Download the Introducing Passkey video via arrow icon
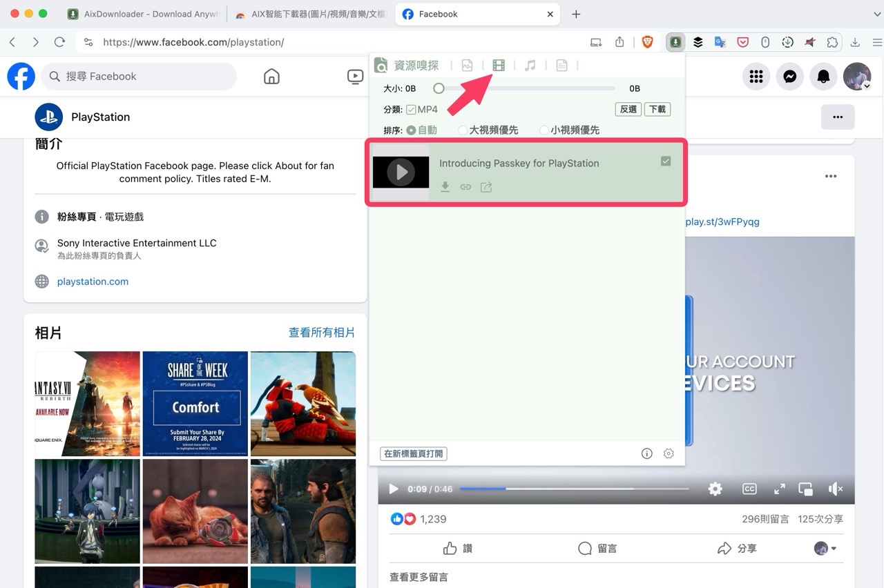884x588 pixels. 445,187
